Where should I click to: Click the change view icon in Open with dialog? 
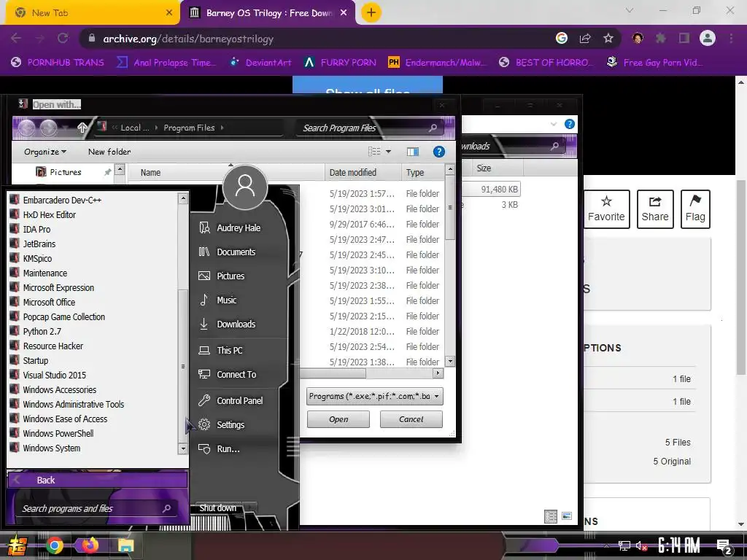tap(374, 152)
